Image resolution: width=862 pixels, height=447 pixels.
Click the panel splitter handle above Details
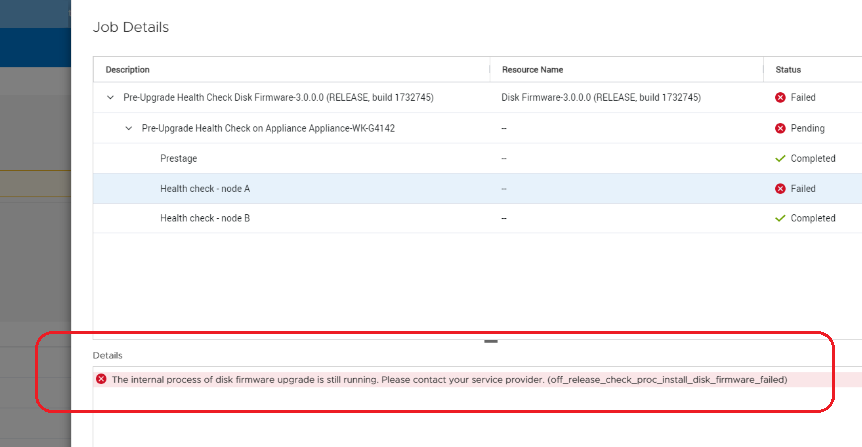click(491, 341)
